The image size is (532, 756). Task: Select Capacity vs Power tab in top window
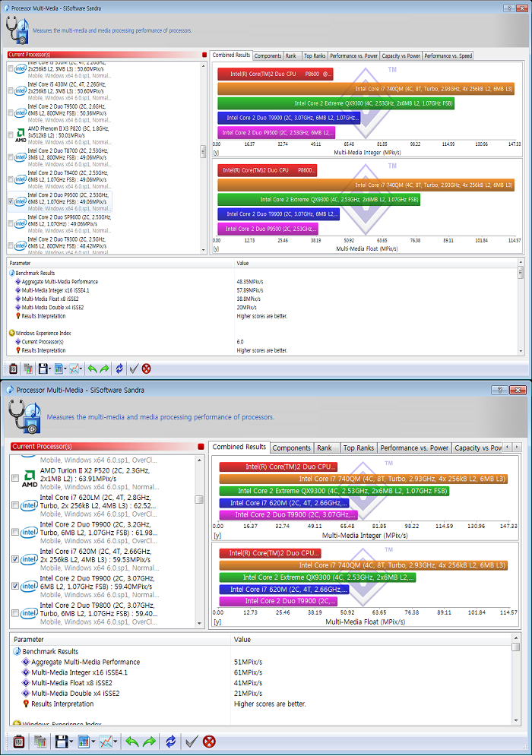pos(401,56)
